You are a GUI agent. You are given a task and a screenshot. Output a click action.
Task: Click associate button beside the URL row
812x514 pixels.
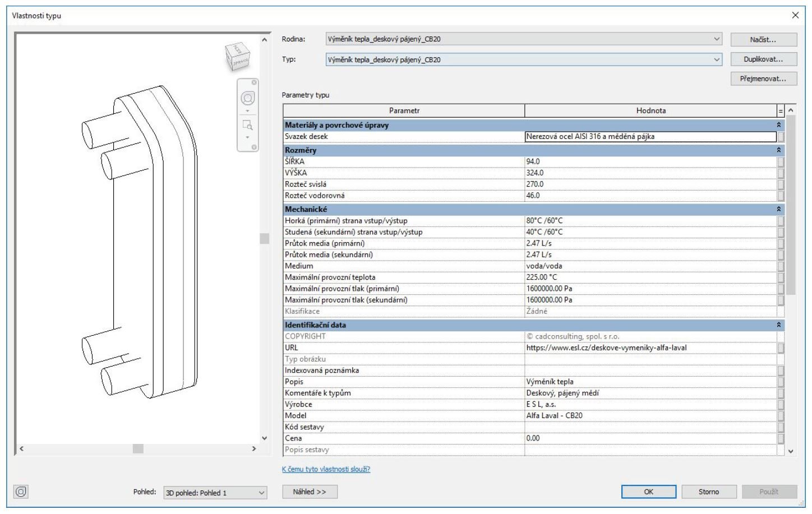click(781, 348)
